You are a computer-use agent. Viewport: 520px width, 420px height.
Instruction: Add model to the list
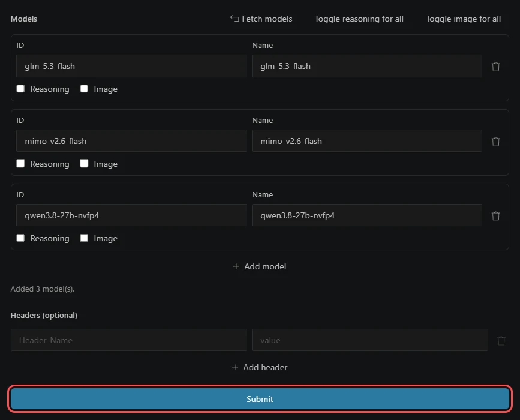260,266
